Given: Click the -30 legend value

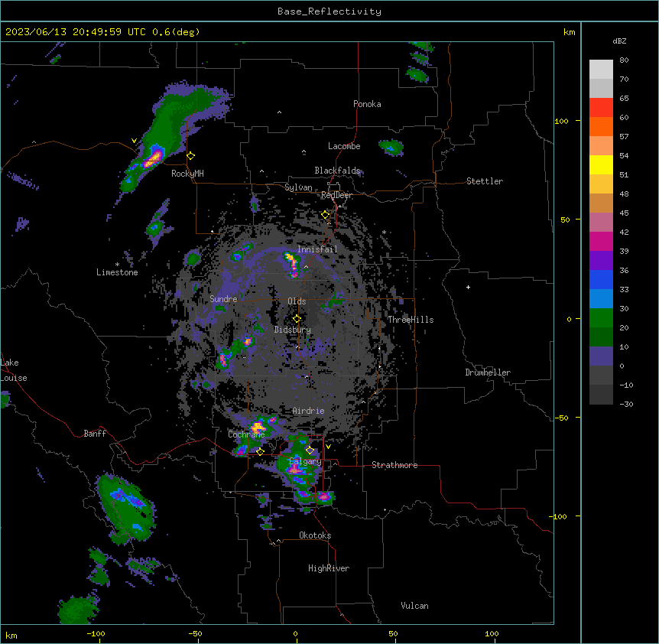Looking at the screenshot, I should (626, 404).
